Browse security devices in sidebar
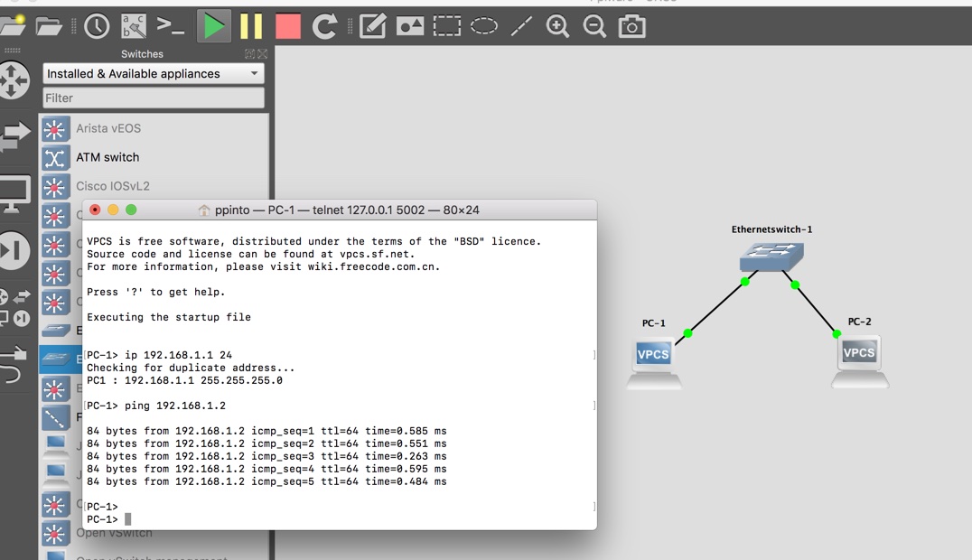 [x=14, y=250]
